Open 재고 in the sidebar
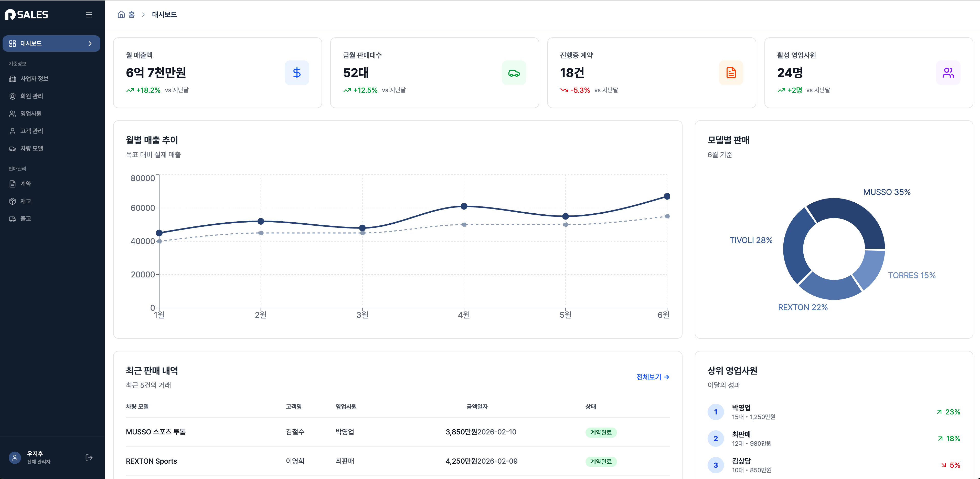The width and height of the screenshot is (980, 479). click(51, 201)
